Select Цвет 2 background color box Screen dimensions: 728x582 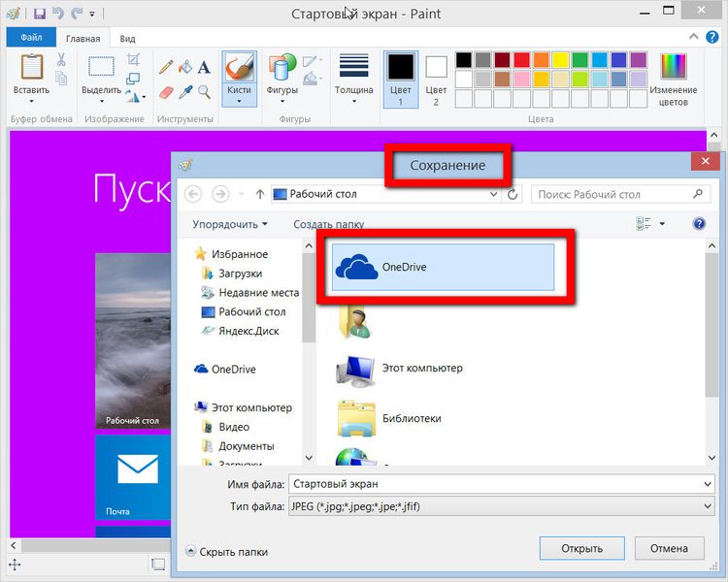(x=436, y=79)
